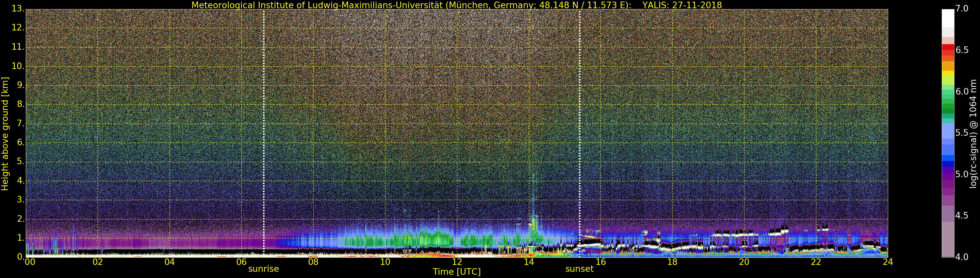Click time tick label '14'
This screenshot has width=980, height=278.
pos(529,262)
